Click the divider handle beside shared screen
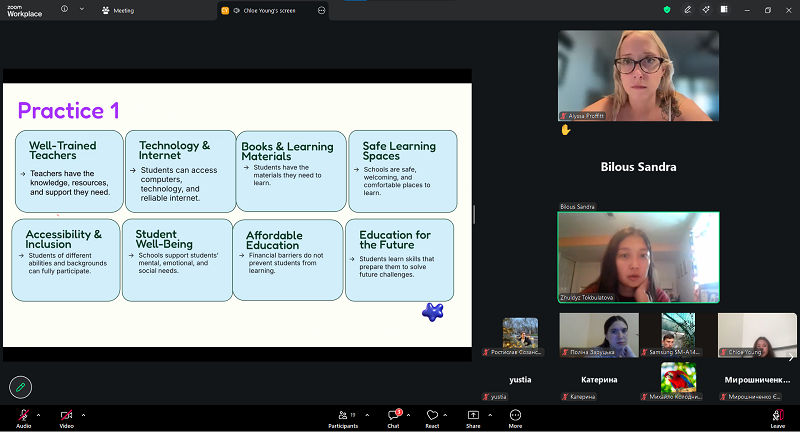This screenshot has width=800, height=432. [474, 215]
